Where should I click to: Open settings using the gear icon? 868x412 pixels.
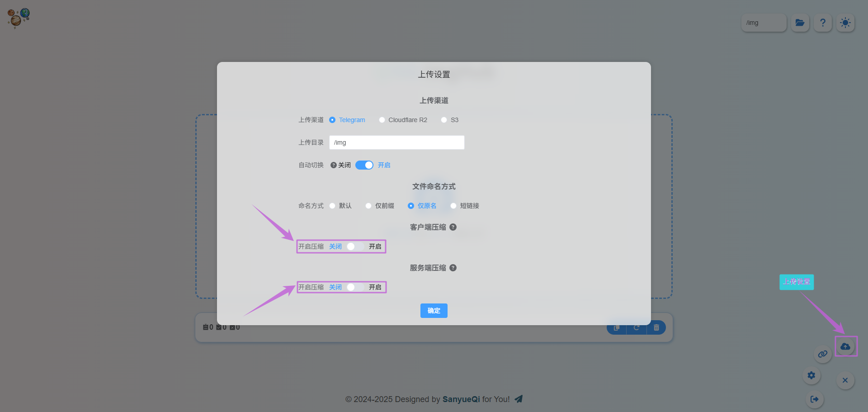(811, 375)
